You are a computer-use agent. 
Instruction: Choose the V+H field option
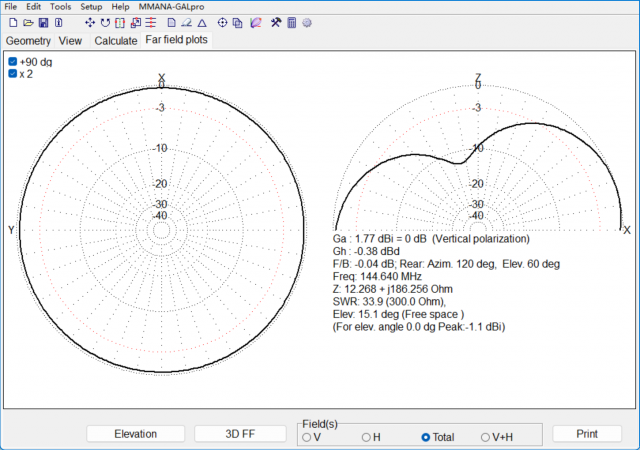pos(485,437)
